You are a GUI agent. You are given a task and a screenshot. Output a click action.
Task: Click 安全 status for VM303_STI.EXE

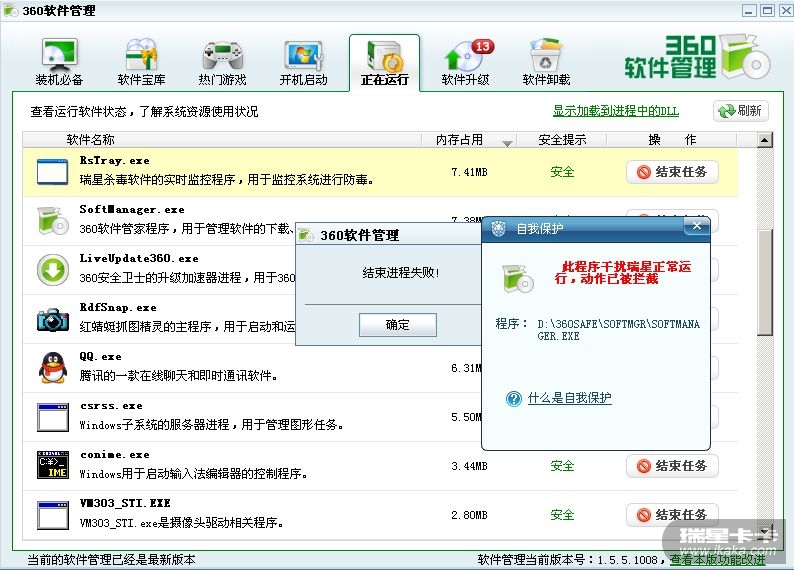pos(562,515)
